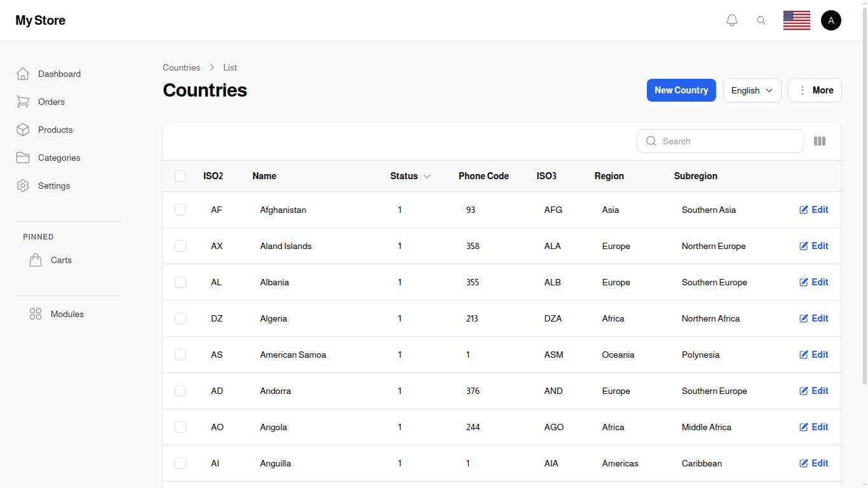The image size is (868, 488).
Task: Open the Categories folder icon
Action: [x=23, y=158]
